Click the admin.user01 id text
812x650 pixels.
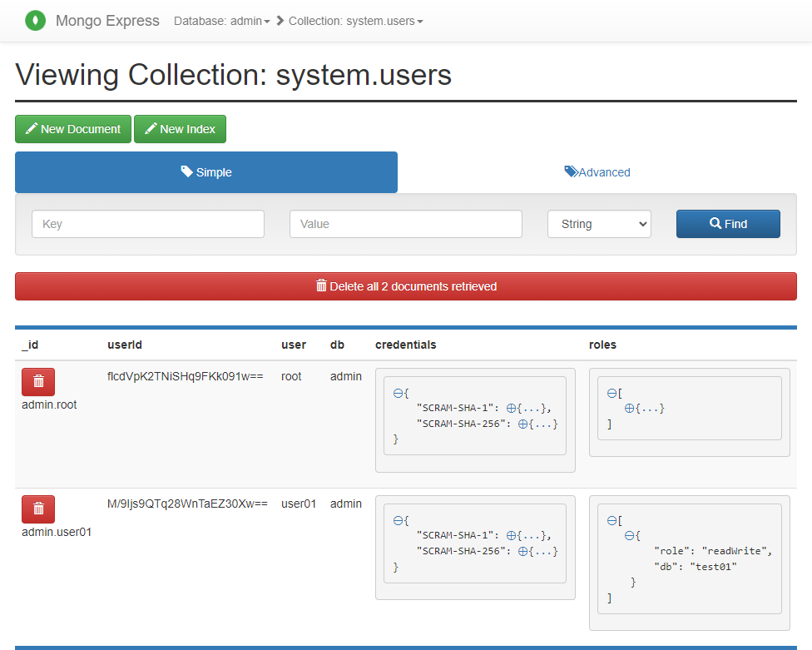[57, 532]
